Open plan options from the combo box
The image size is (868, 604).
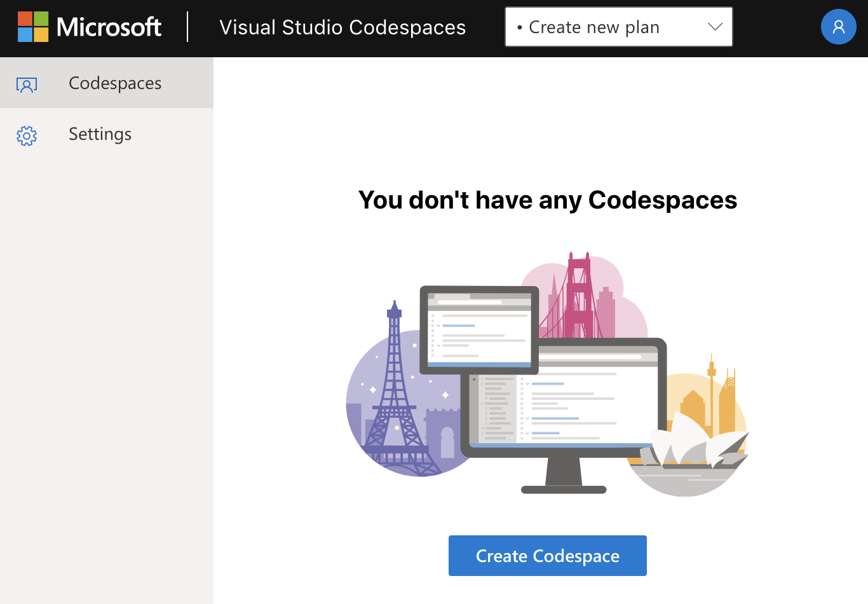(x=618, y=27)
